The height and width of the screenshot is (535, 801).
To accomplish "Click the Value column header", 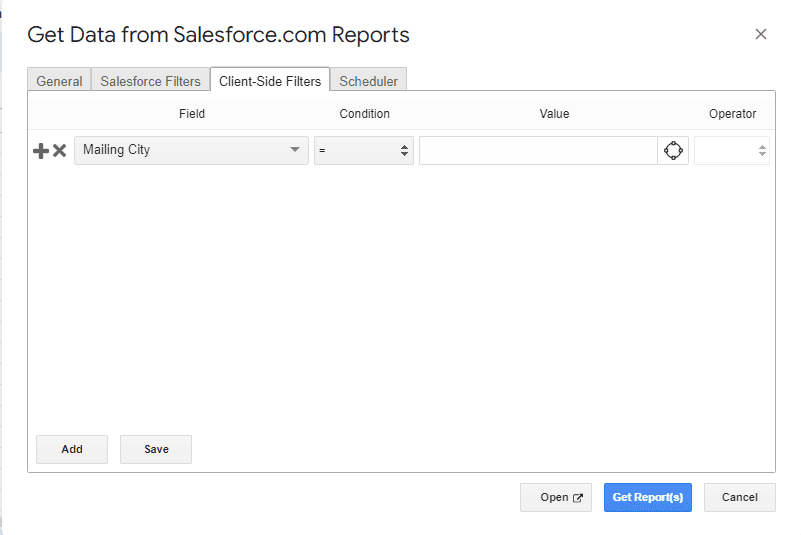I will 554,114.
